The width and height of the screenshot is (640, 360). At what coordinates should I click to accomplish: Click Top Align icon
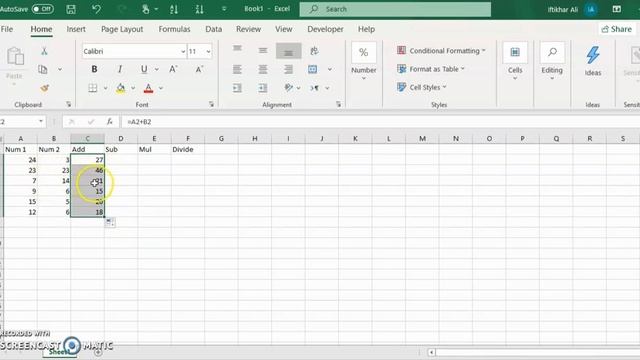click(x=237, y=50)
